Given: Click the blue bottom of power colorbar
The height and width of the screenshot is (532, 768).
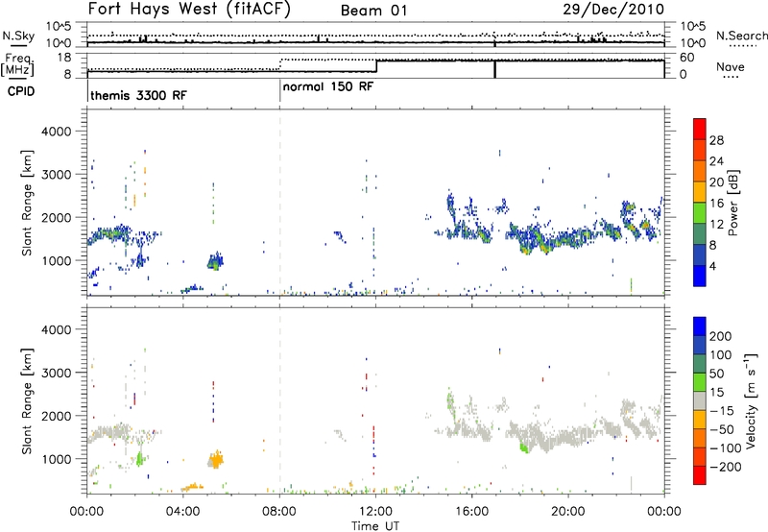Looking at the screenshot, I should pyautogui.click(x=700, y=276).
